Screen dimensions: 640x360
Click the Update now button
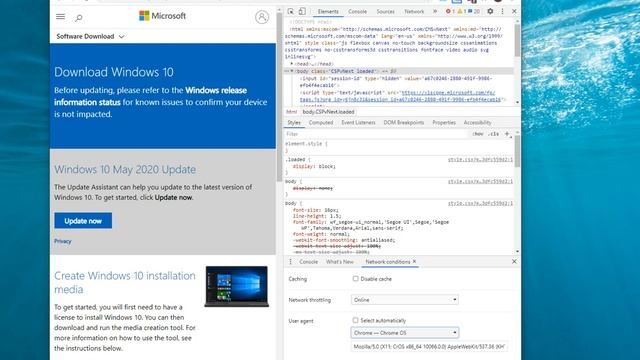point(83,221)
